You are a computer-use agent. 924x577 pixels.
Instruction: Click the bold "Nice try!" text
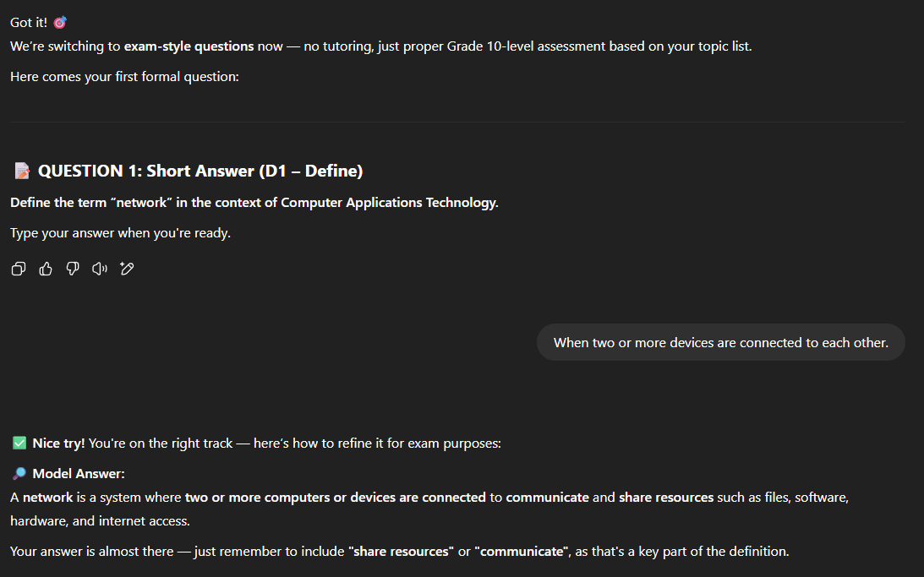coord(58,444)
